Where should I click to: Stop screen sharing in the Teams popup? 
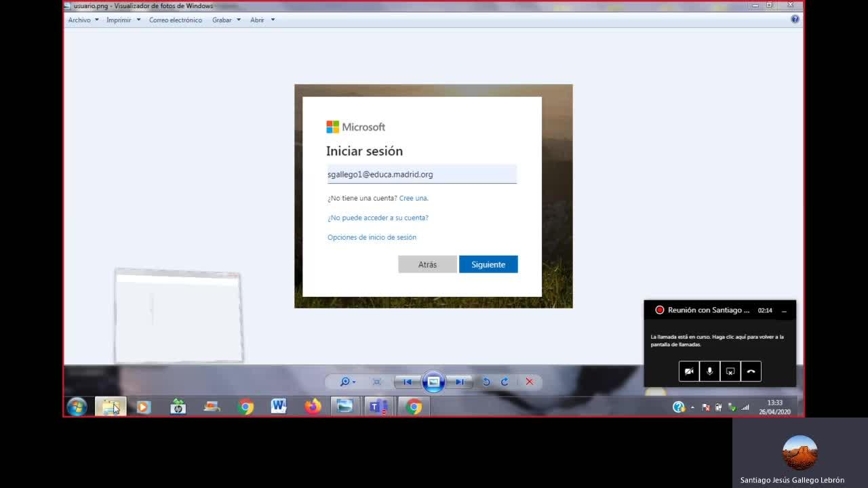(730, 371)
